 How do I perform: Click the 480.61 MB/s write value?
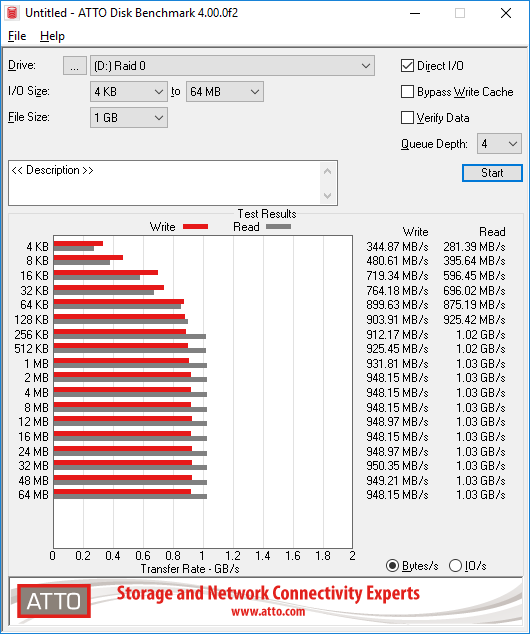[397, 261]
